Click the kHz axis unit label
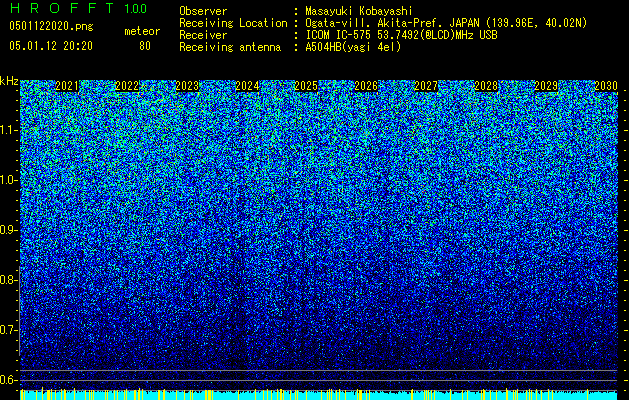Screen dimensions: 629x400 click(9, 81)
